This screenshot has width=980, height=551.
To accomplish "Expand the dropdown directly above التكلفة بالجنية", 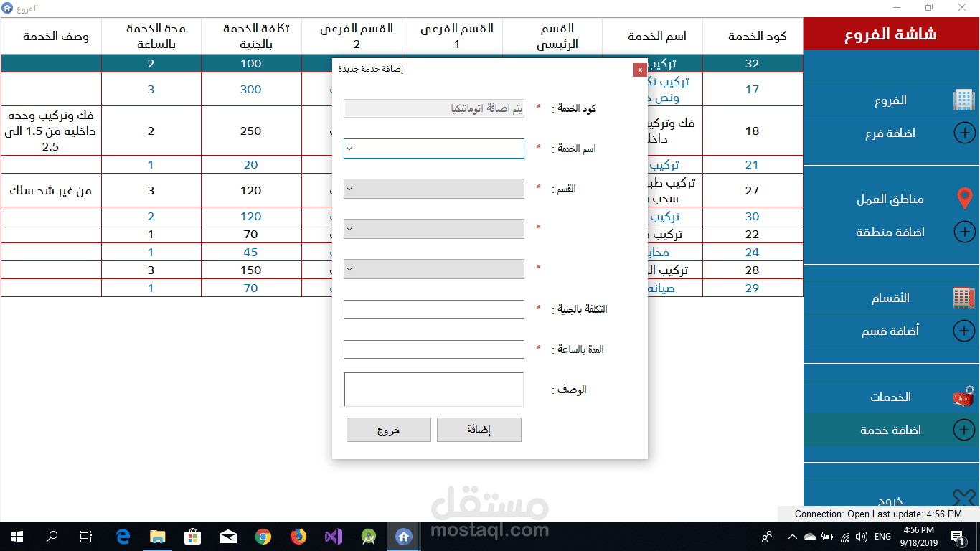I will (349, 269).
